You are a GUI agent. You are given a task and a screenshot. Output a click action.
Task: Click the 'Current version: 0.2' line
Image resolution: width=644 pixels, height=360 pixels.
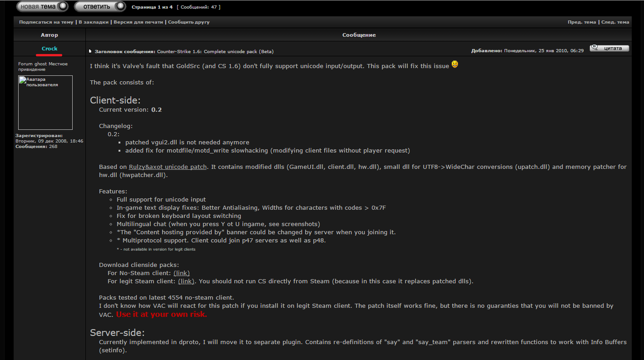click(130, 109)
